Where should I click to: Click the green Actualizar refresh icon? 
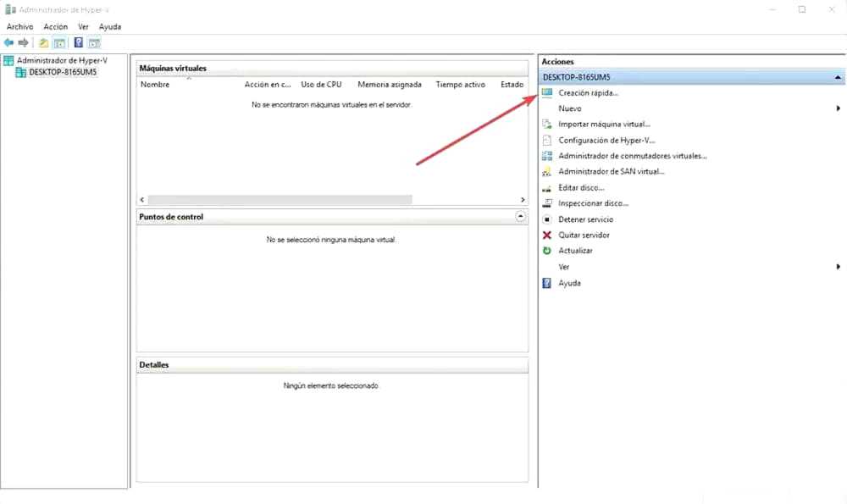[x=547, y=251]
